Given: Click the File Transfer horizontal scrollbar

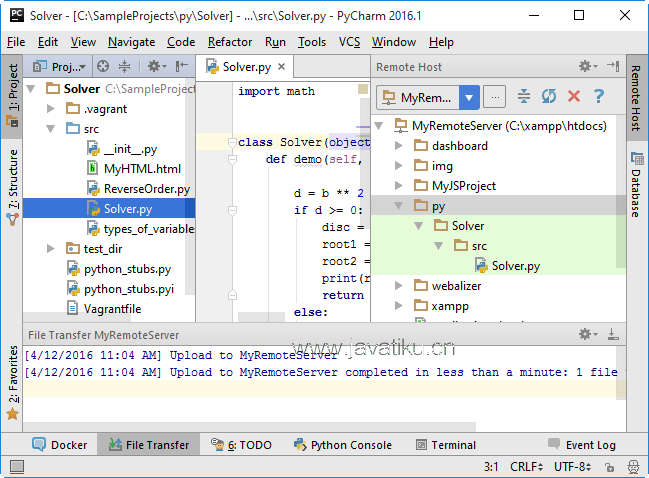Looking at the screenshot, I should pyautogui.click(x=249, y=426).
